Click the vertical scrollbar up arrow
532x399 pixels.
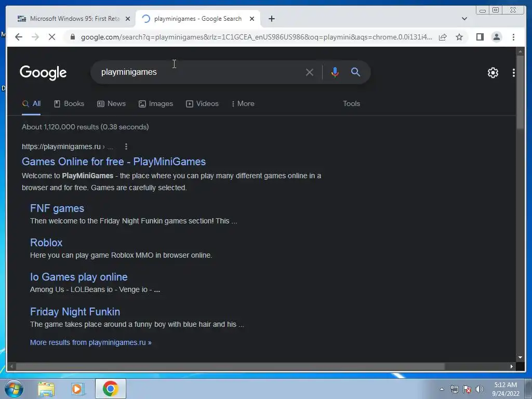click(x=520, y=51)
